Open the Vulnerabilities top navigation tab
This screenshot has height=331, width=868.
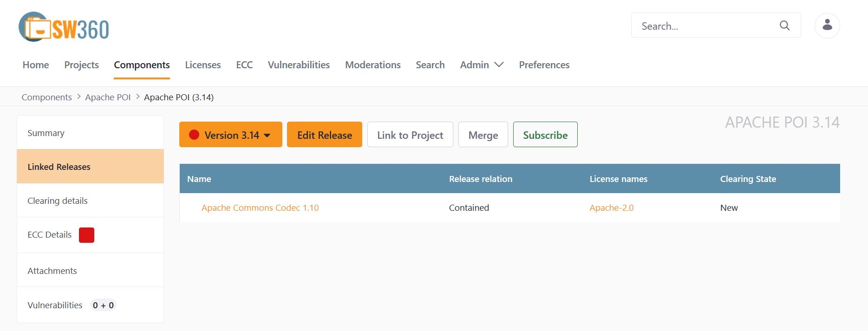click(x=299, y=65)
